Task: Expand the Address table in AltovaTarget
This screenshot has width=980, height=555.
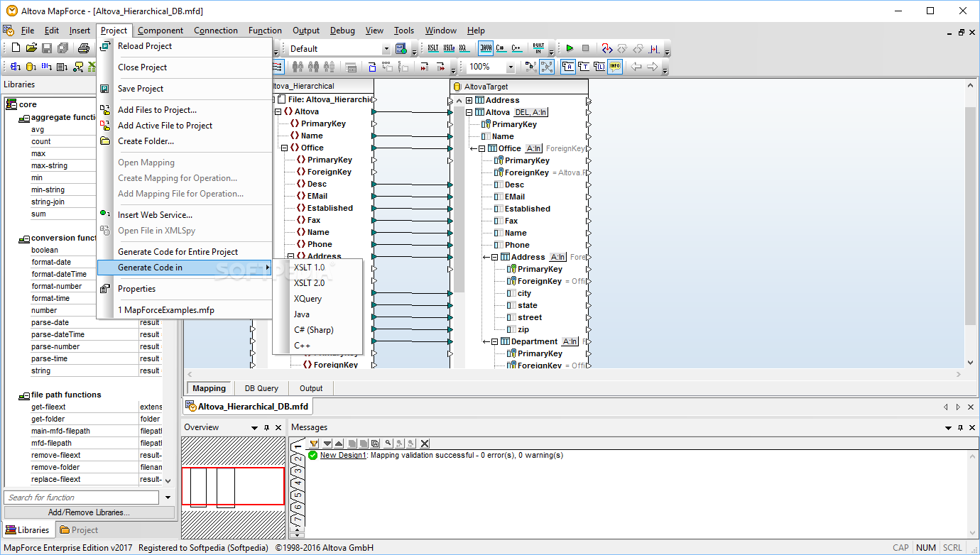Action: [469, 100]
